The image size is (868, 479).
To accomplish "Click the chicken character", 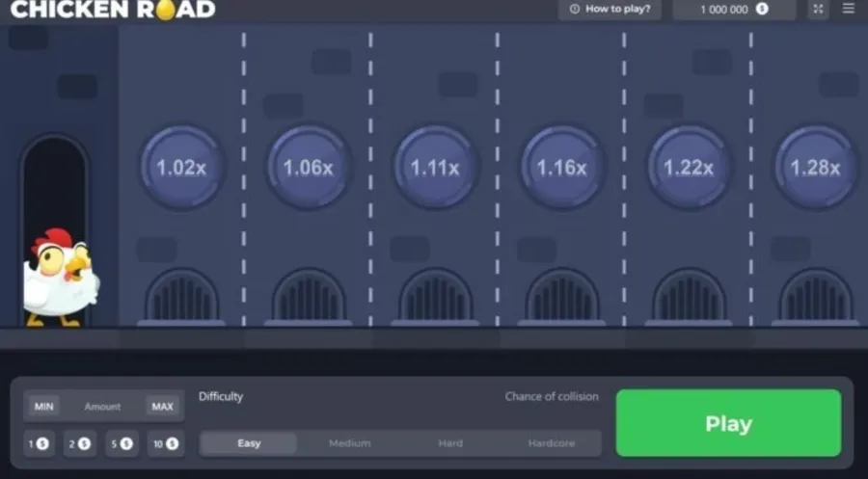I will point(60,278).
